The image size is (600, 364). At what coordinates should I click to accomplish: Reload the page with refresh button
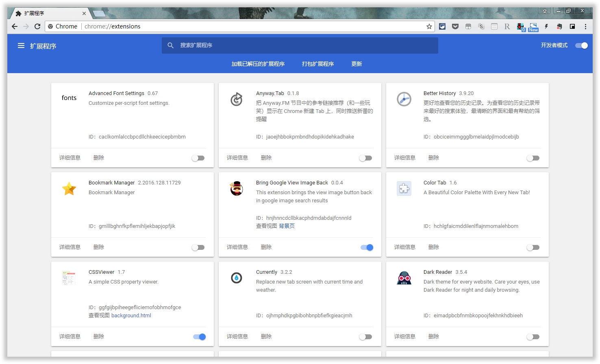[37, 26]
